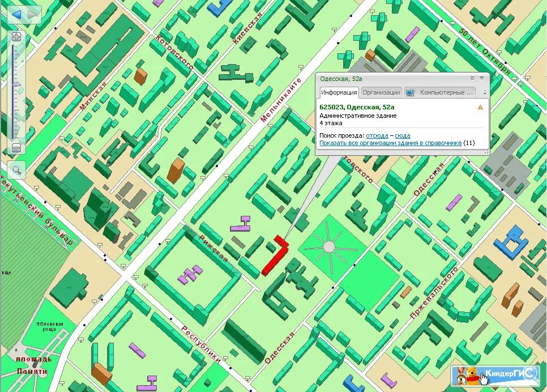Click the 50 лет Октября street label
Viewport: 547px width, 392px height.
click(x=485, y=52)
